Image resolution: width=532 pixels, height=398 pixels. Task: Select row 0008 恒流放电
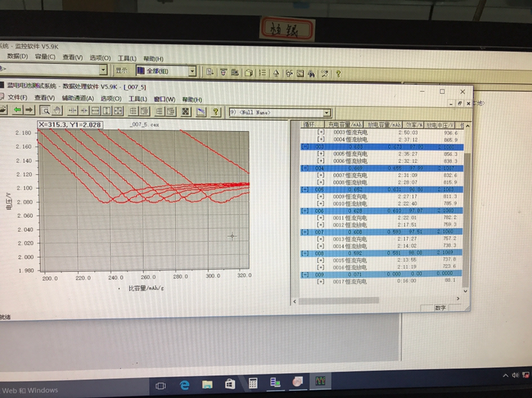pyautogui.click(x=382, y=182)
